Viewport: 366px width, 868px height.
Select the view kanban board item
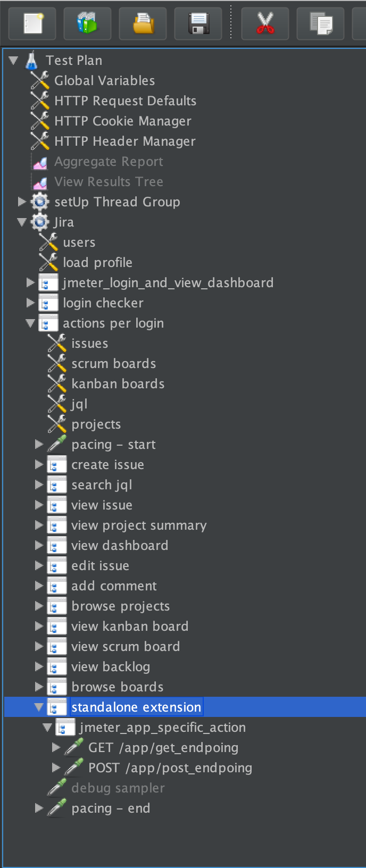coord(130,627)
